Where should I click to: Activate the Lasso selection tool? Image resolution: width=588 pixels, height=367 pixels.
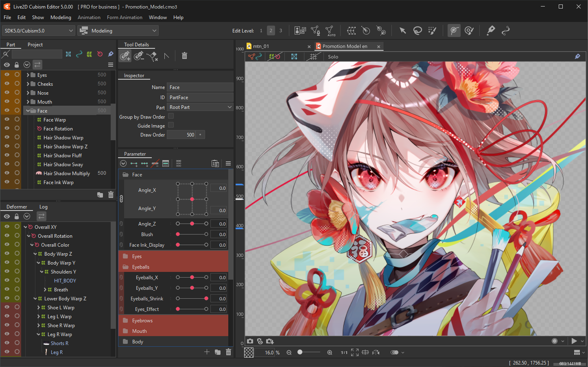pyautogui.click(x=418, y=30)
